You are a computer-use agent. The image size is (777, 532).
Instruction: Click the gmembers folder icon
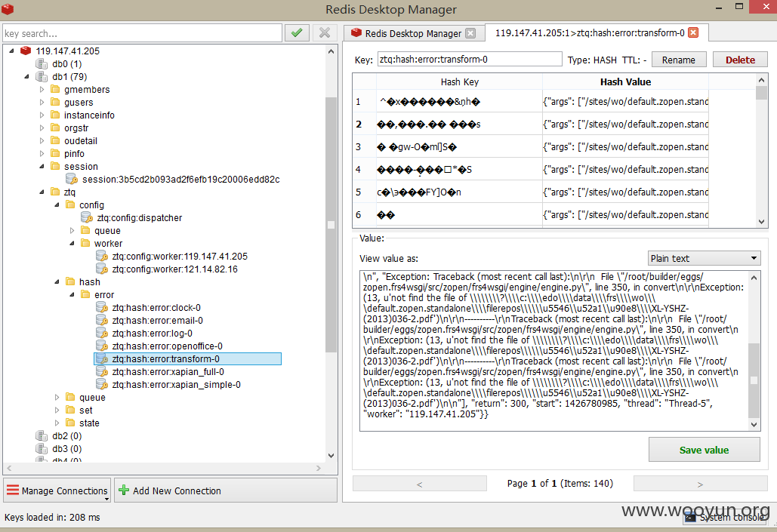(x=56, y=89)
